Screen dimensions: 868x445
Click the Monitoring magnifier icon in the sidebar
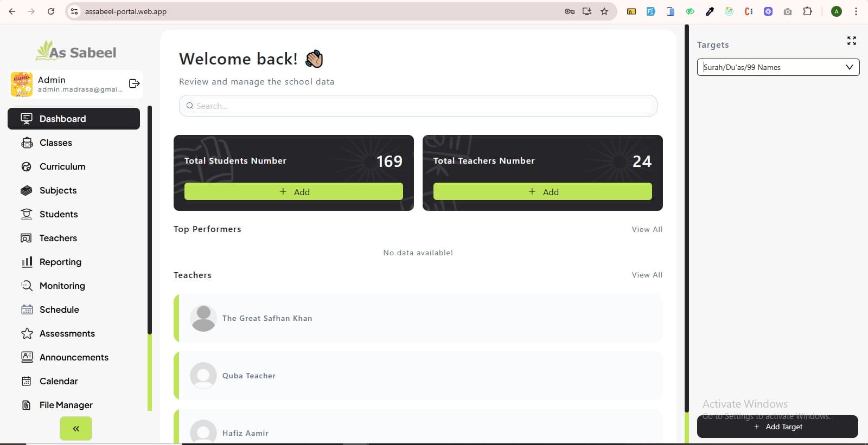click(27, 286)
